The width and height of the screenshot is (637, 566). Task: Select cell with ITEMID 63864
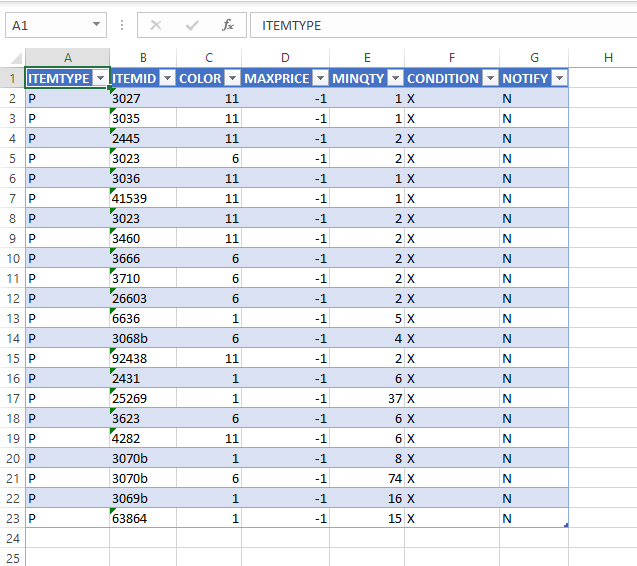(143, 518)
